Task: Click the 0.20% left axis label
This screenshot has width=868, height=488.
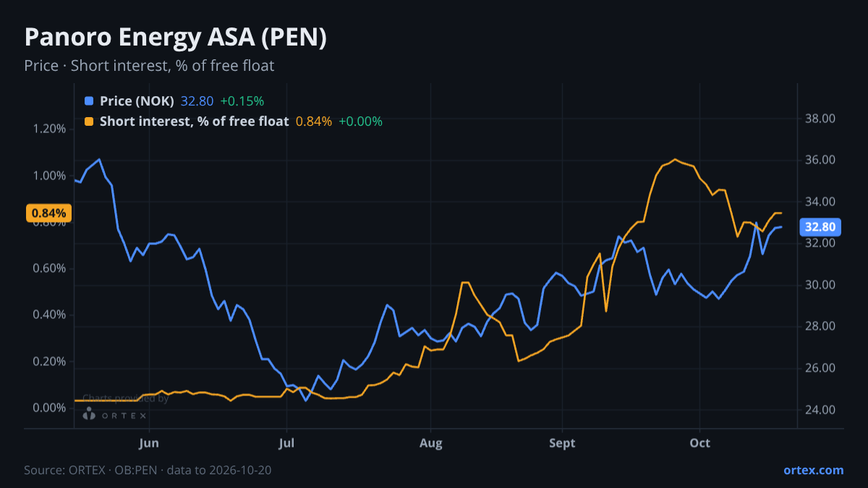Action: pyautogui.click(x=50, y=361)
